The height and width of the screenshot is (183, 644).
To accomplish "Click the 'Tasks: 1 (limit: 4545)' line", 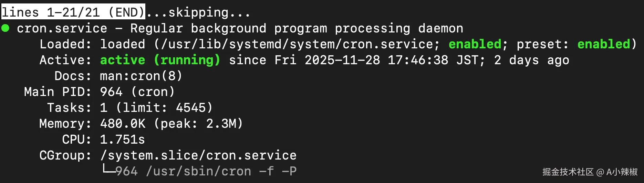I will click(129, 108).
